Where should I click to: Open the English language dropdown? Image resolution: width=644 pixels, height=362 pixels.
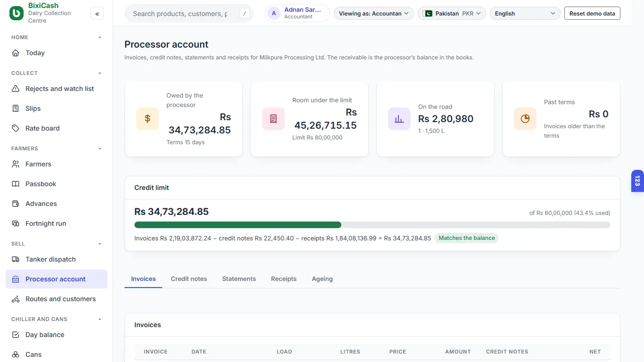pyautogui.click(x=525, y=14)
